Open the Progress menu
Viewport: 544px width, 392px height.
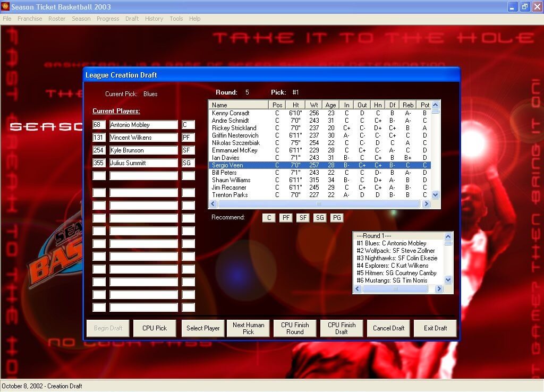pos(108,19)
